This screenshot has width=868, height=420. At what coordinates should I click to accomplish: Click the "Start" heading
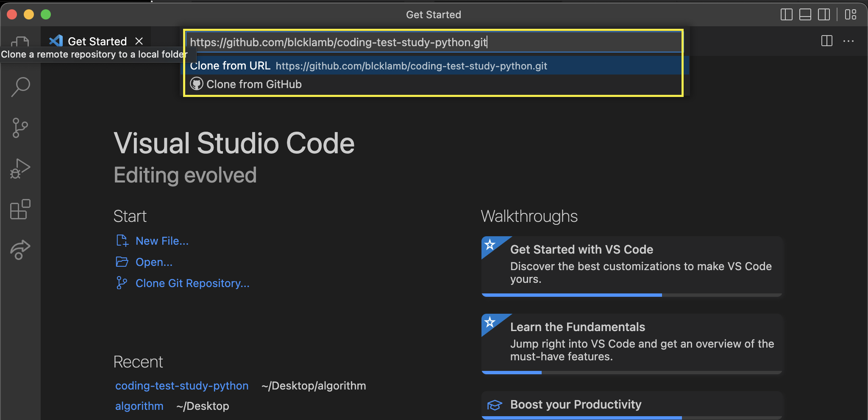point(130,216)
